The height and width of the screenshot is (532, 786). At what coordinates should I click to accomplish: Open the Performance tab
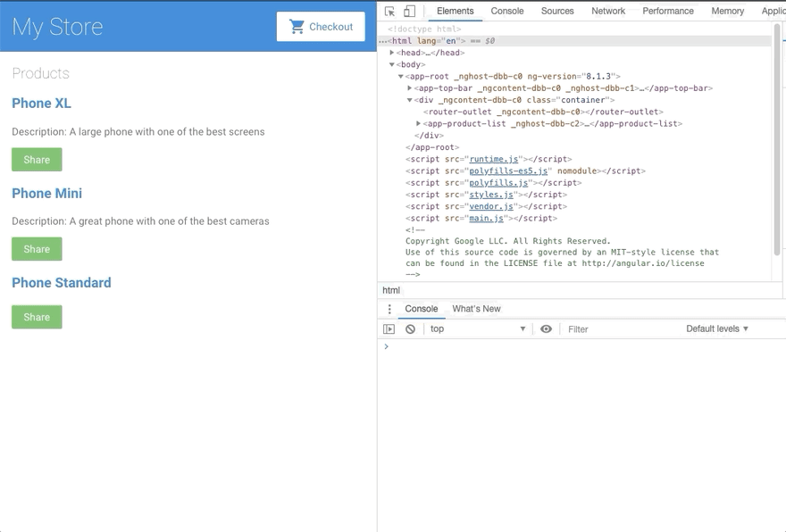click(668, 11)
